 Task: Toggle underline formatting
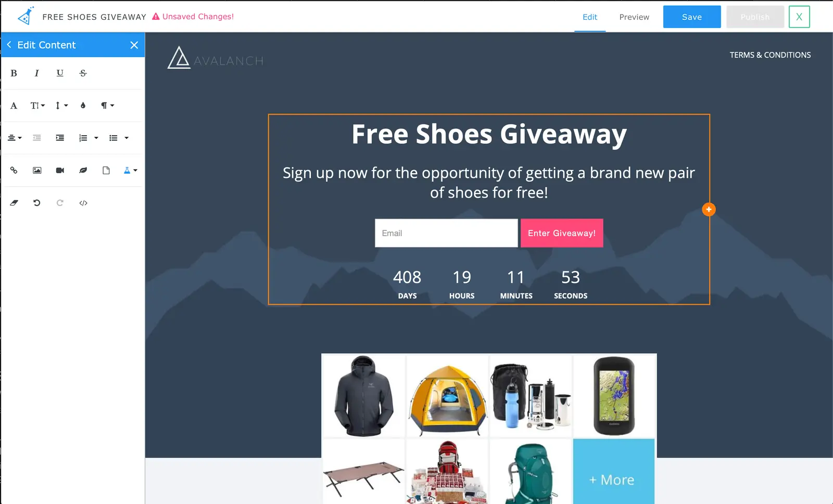pyautogui.click(x=60, y=73)
